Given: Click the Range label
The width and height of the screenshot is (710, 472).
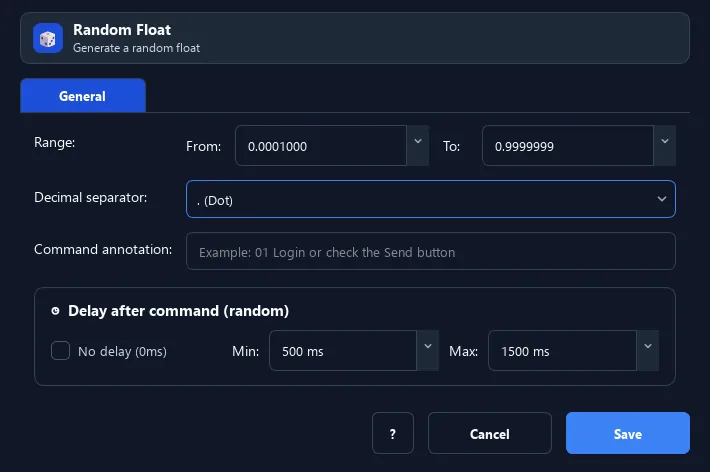Looking at the screenshot, I should pyautogui.click(x=54, y=142).
